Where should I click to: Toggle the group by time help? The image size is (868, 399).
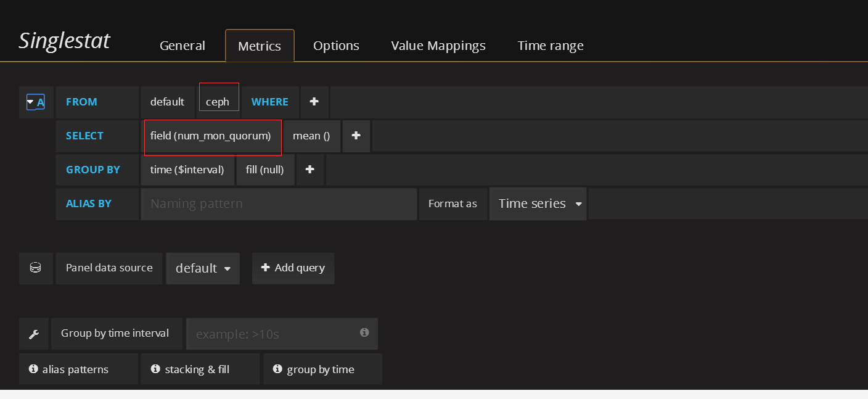[313, 369]
